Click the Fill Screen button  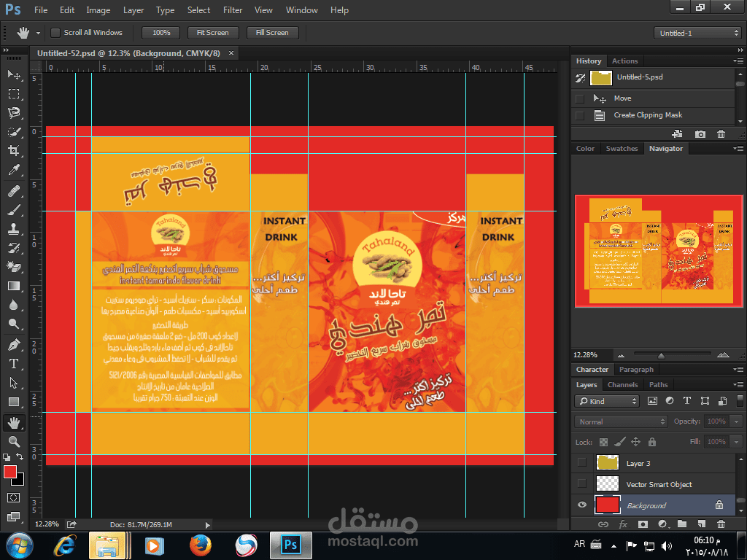pyautogui.click(x=272, y=32)
